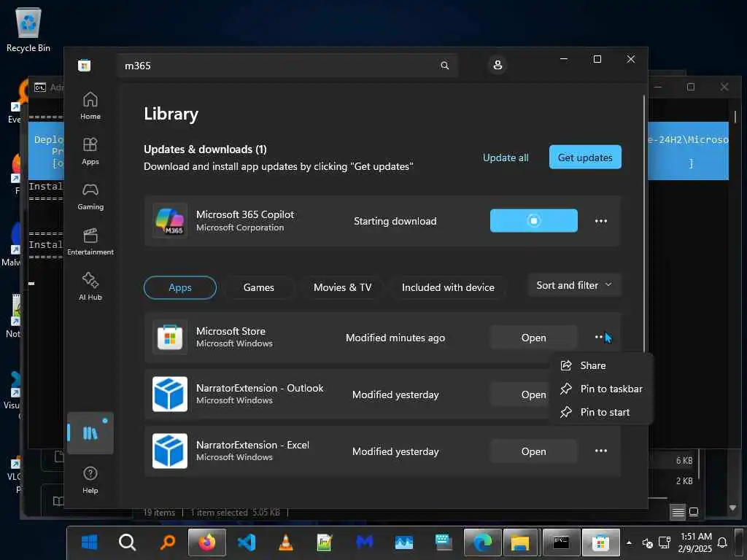
Task: Stop the Microsoft 365 Copilot download
Action: (x=533, y=220)
